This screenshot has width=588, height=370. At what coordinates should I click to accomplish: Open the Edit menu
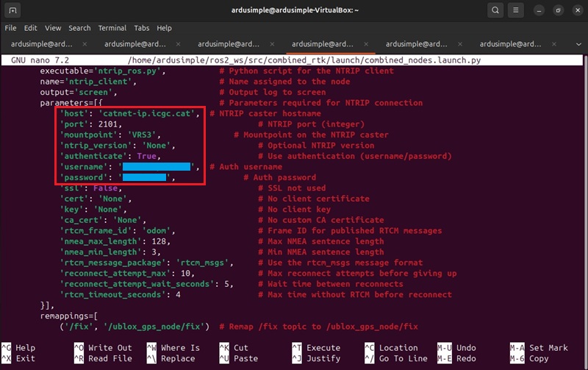click(x=31, y=28)
